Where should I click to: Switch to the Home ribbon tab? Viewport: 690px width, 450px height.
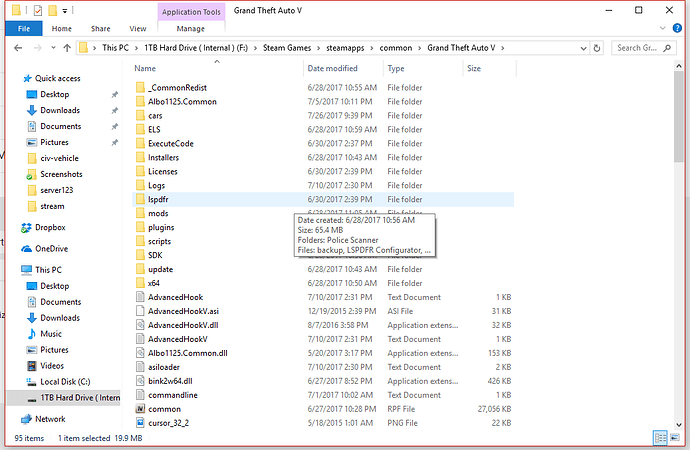(61, 29)
